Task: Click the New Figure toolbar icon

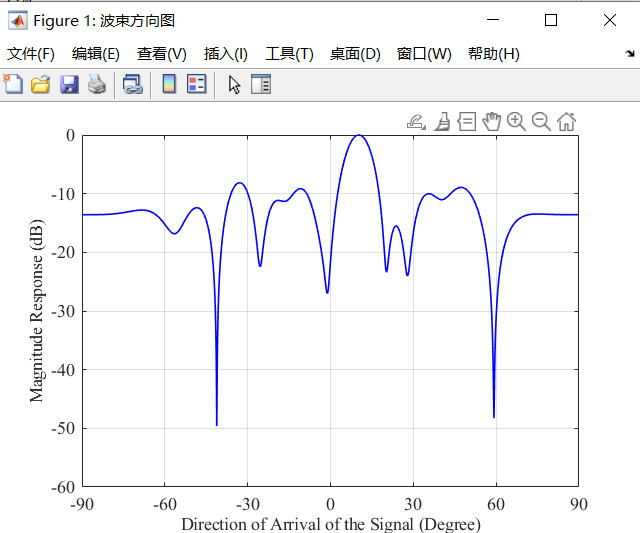Action: (x=13, y=84)
